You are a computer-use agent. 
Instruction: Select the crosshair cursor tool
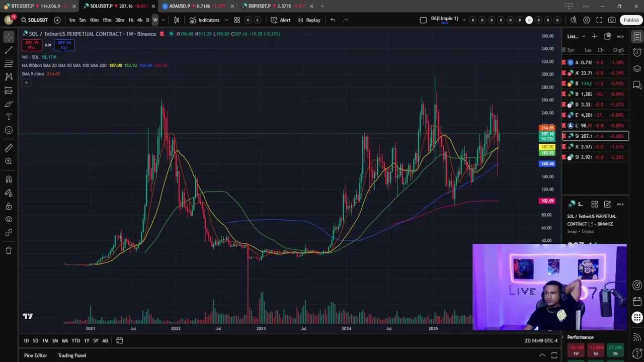(9, 37)
